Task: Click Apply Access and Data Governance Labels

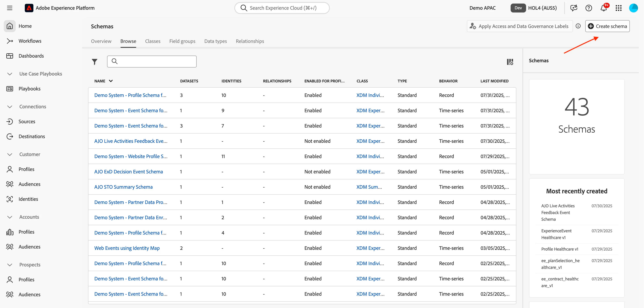Action: 520,26
